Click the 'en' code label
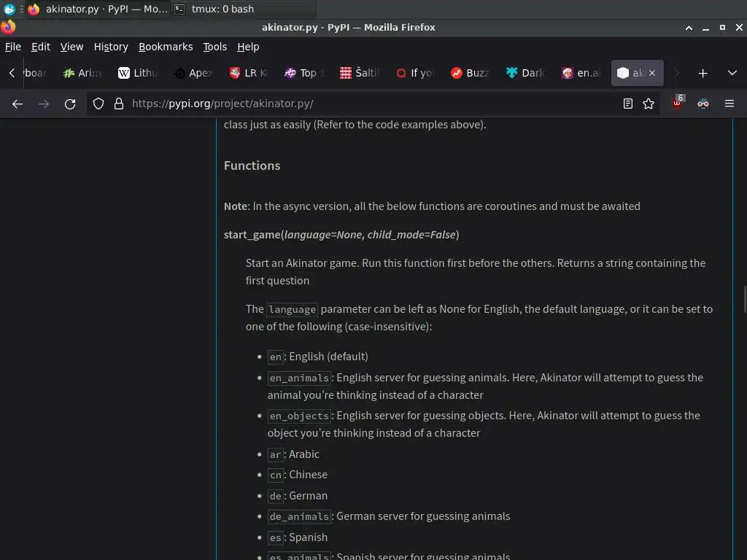 [x=275, y=357]
